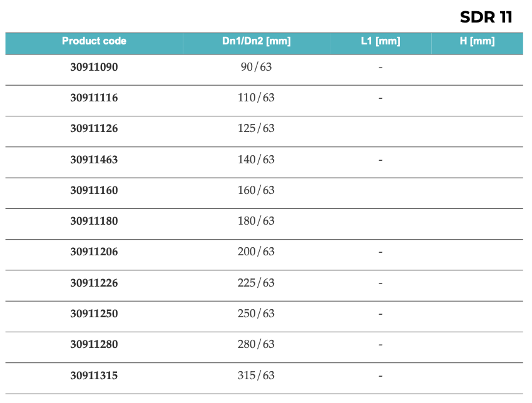
Task: Select product code 30911116
Action: (94, 98)
